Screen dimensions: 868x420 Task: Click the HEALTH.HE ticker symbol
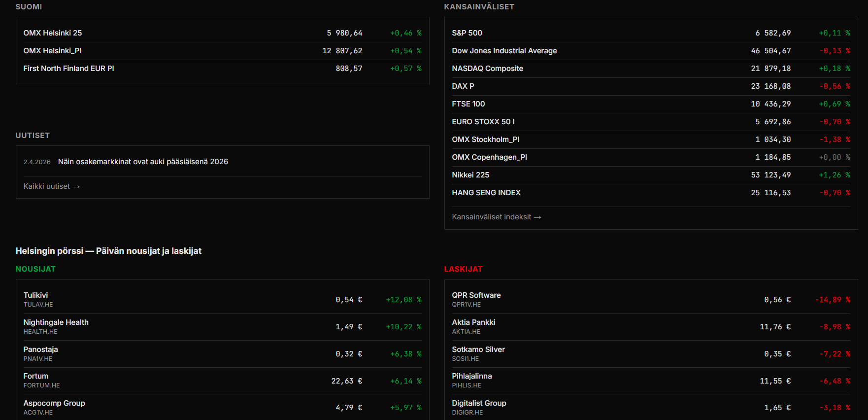[40, 332]
